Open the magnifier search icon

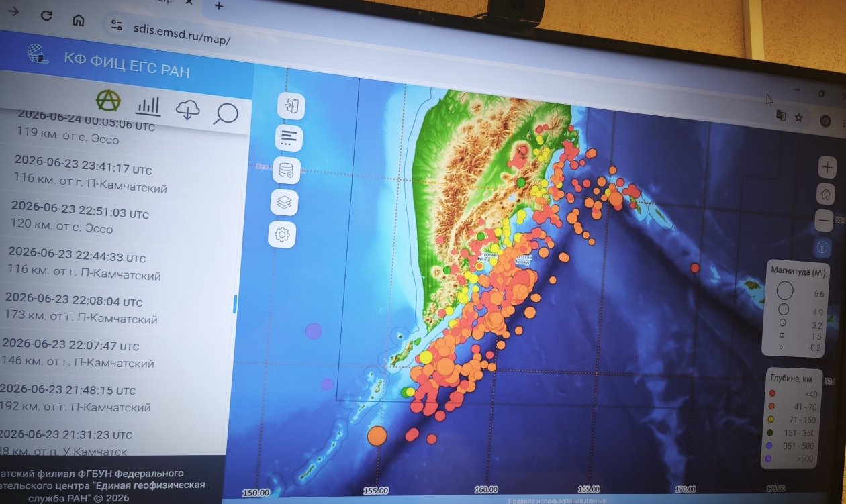tap(226, 114)
